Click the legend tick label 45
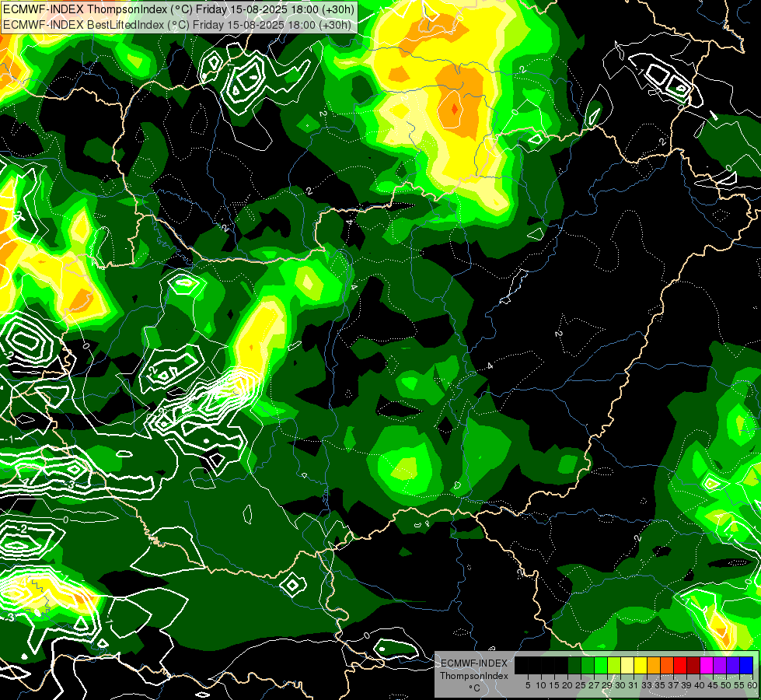The image size is (761, 700). click(713, 685)
